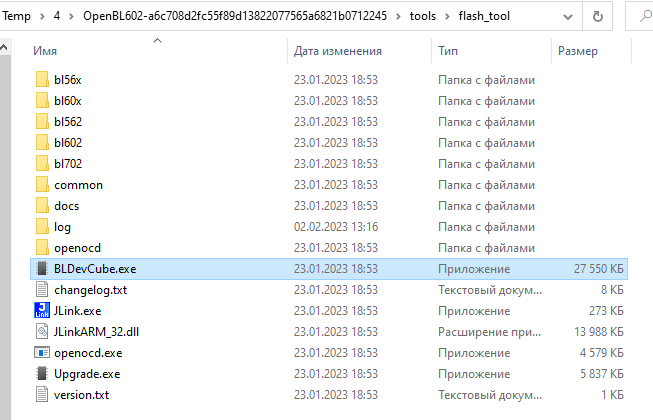Click the JLink.exe blue icon

point(42,311)
